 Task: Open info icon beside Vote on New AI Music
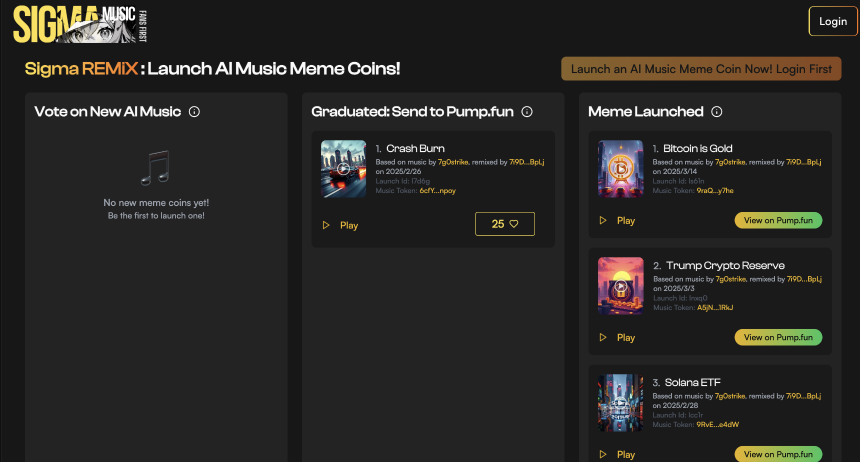tap(194, 112)
